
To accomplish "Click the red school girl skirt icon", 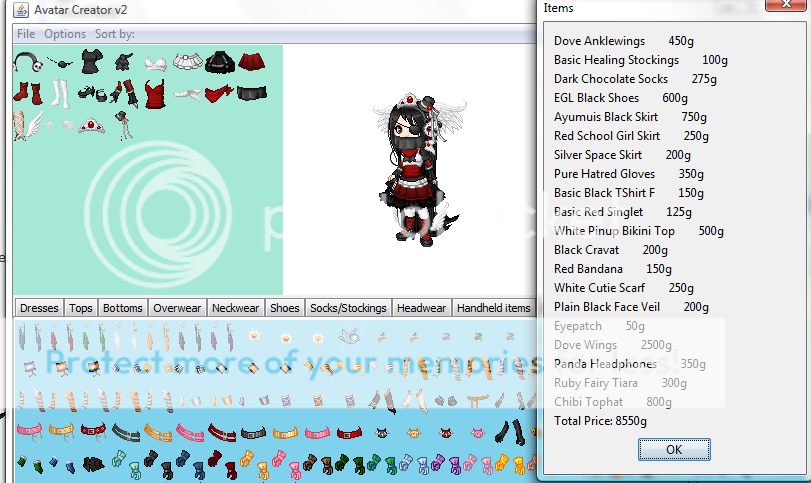I will (x=252, y=63).
